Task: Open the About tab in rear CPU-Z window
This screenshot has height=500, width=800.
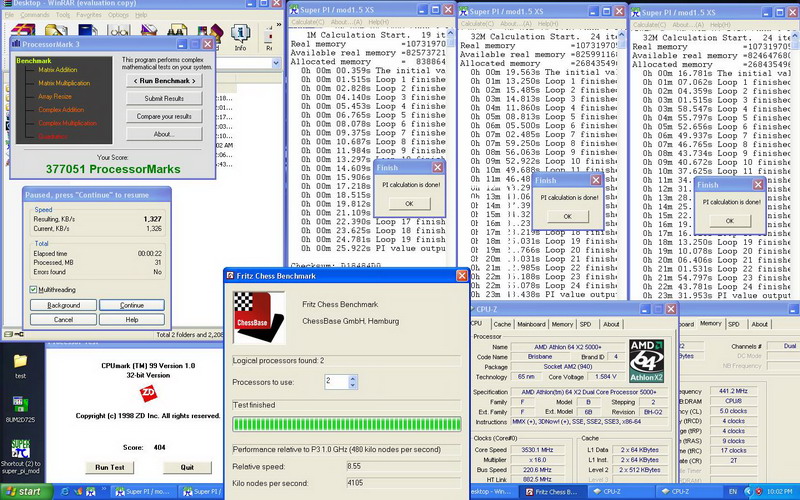Action: (x=759, y=324)
